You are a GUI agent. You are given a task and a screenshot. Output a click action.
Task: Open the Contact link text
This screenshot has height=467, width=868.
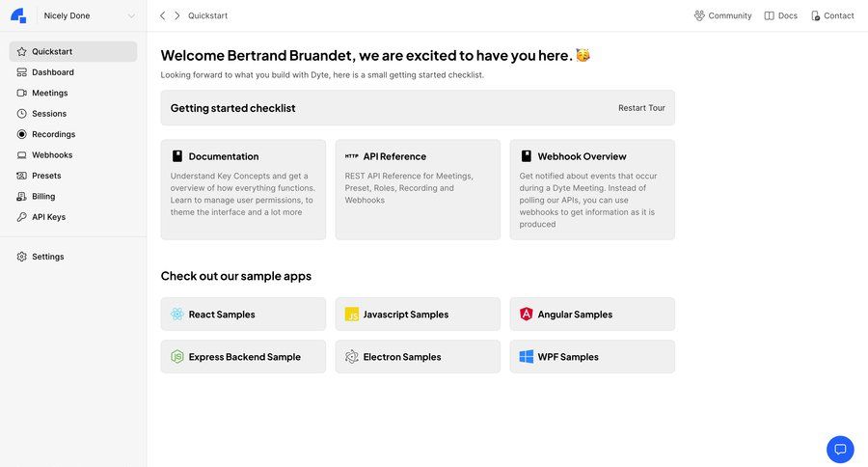click(839, 15)
